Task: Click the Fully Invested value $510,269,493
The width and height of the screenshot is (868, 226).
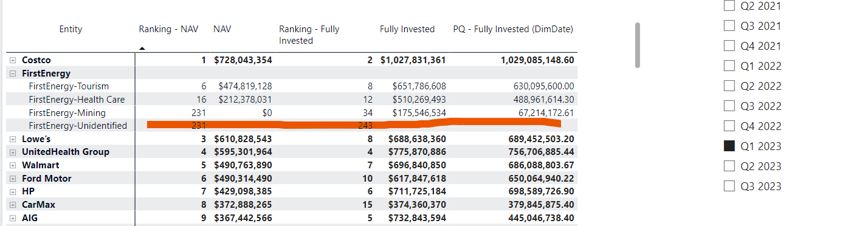Action: point(419,100)
